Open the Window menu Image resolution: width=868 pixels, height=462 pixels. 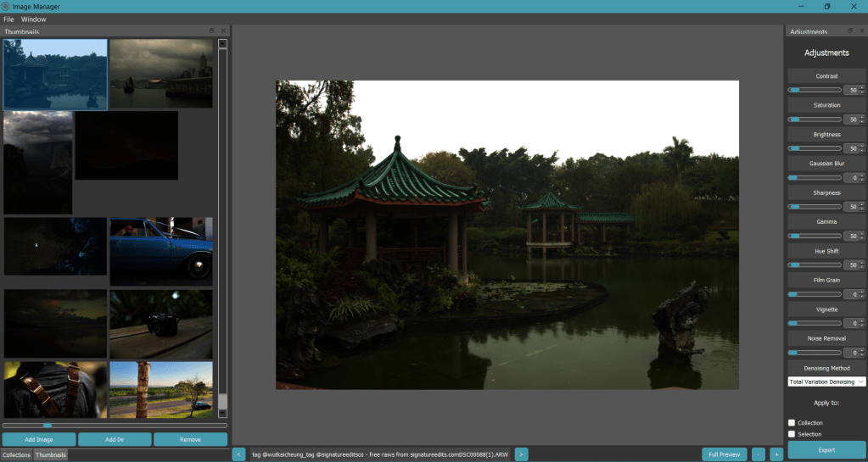[34, 19]
